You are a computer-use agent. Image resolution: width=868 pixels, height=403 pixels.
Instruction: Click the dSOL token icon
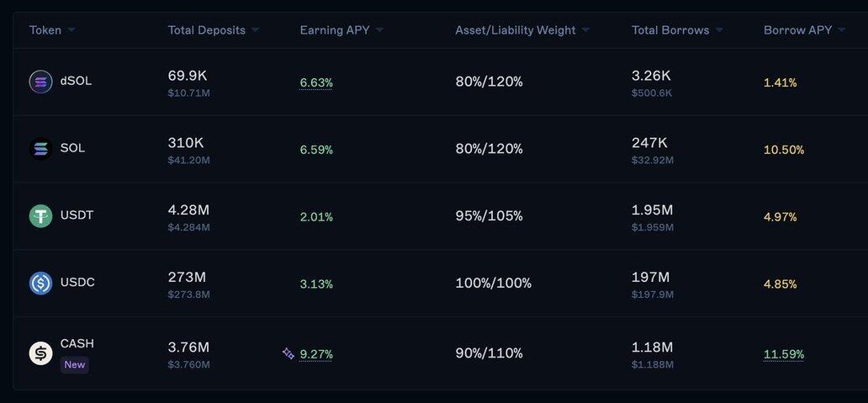coord(40,82)
